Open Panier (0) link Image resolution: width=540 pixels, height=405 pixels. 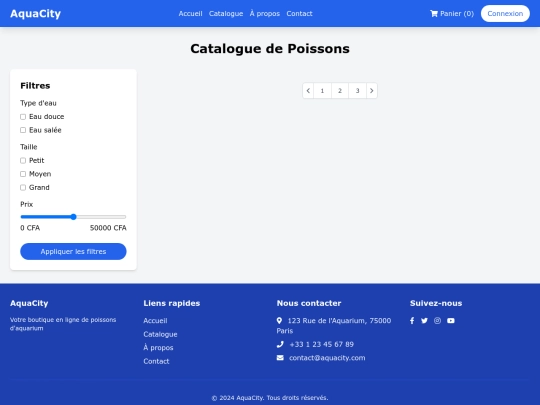(452, 13)
